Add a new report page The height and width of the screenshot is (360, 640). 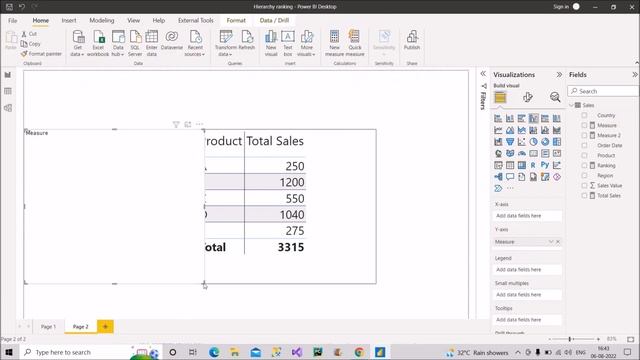point(105,327)
